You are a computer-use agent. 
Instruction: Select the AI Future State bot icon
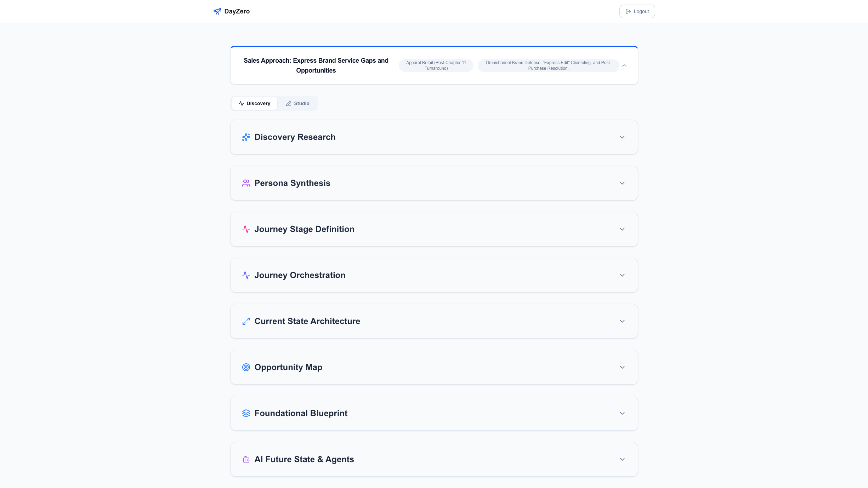click(x=246, y=459)
